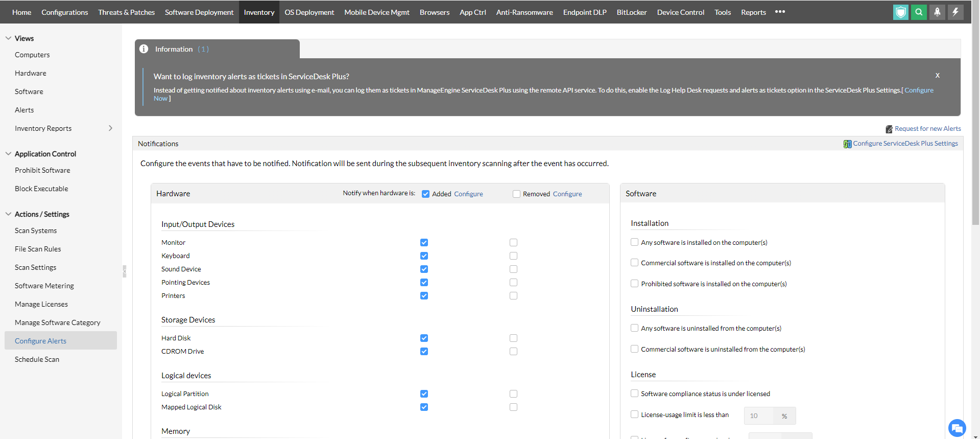Click the license-usage limit percentage field
Viewport: 980px width, 439px height.
tap(758, 416)
